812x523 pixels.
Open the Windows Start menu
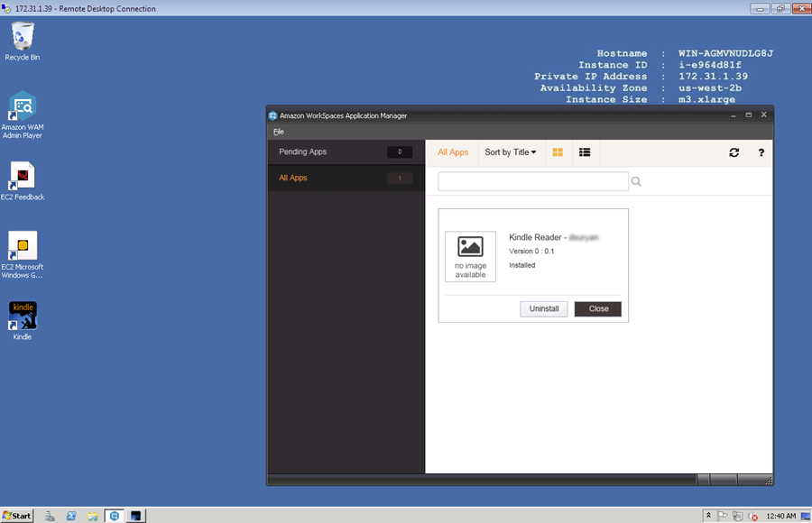coord(17,516)
